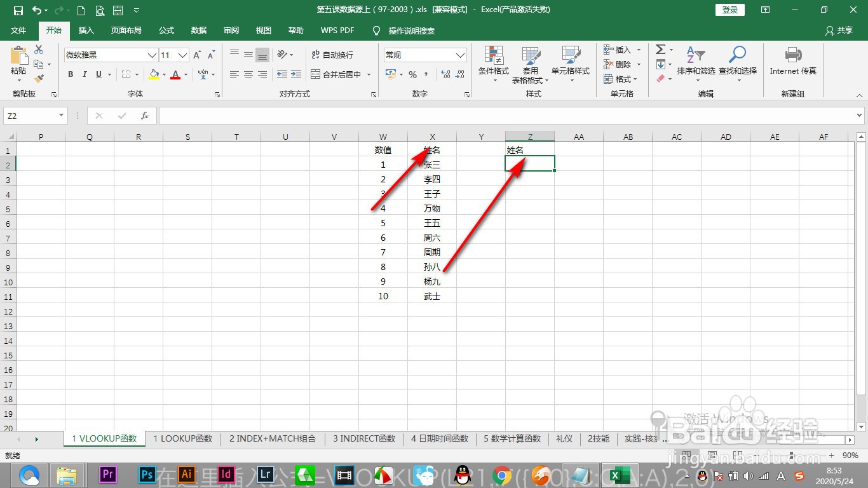Toggle 自动换行 wrap text
The height and width of the screenshot is (488, 868).
point(332,55)
